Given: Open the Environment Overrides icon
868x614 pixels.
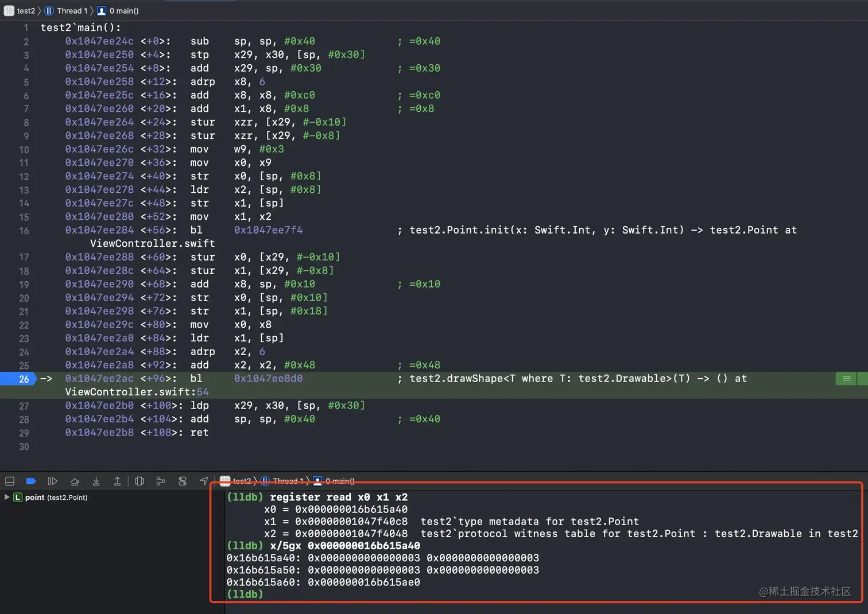Looking at the screenshot, I should (x=183, y=481).
